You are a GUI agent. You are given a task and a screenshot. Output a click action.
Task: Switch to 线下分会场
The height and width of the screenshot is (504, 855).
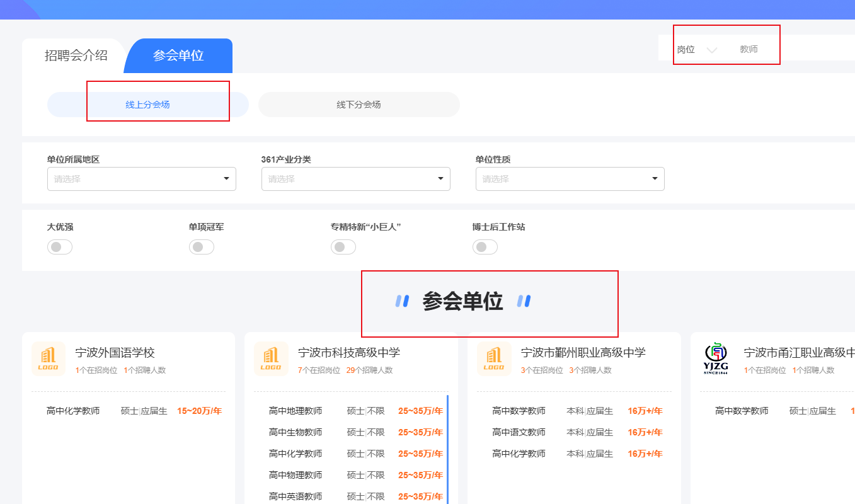tap(359, 105)
